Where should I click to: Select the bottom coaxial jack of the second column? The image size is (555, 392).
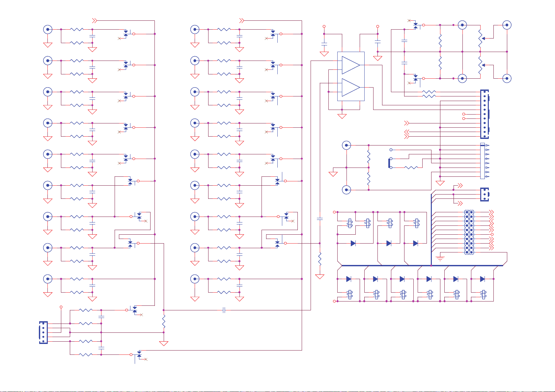[195, 279]
